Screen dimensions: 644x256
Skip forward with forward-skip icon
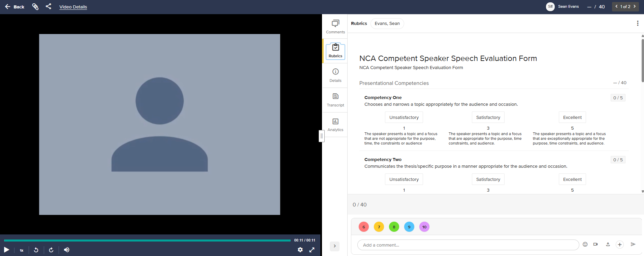(51, 250)
